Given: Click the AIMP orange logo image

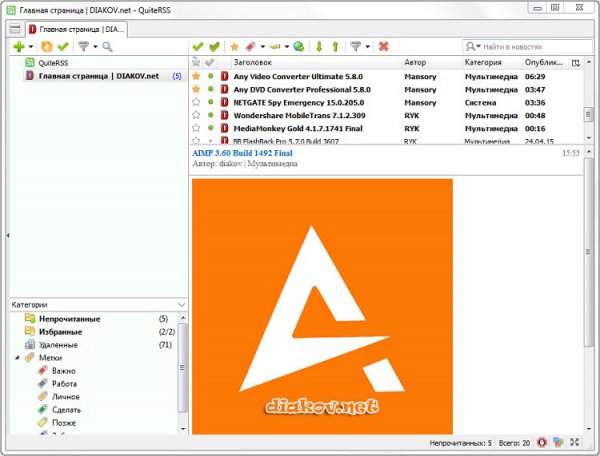Looking at the screenshot, I should [322, 306].
